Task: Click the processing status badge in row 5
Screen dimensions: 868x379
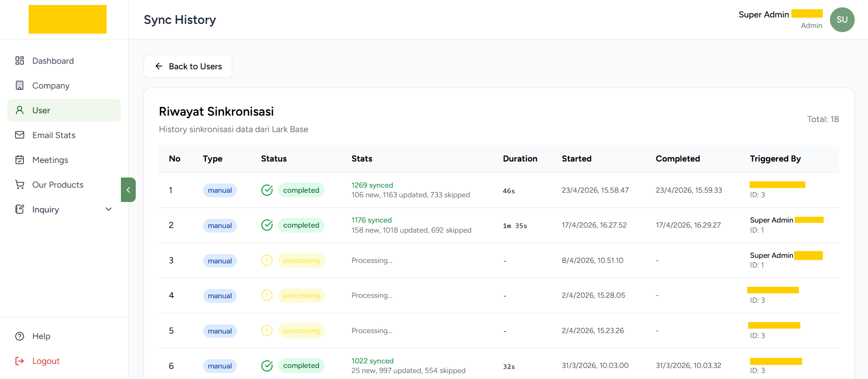Action: pos(301,331)
